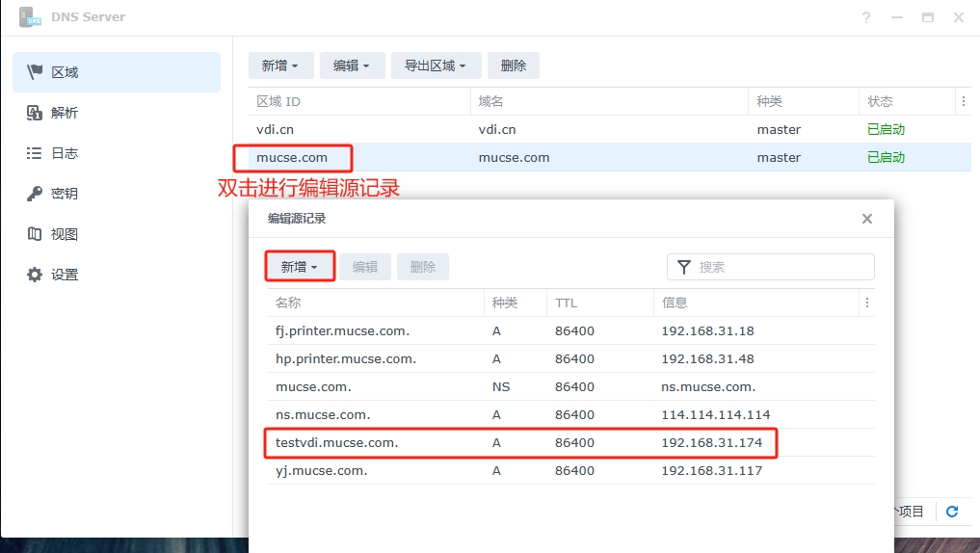Open the top 新增 zone dropdown
The image size is (980, 553).
pyautogui.click(x=280, y=66)
